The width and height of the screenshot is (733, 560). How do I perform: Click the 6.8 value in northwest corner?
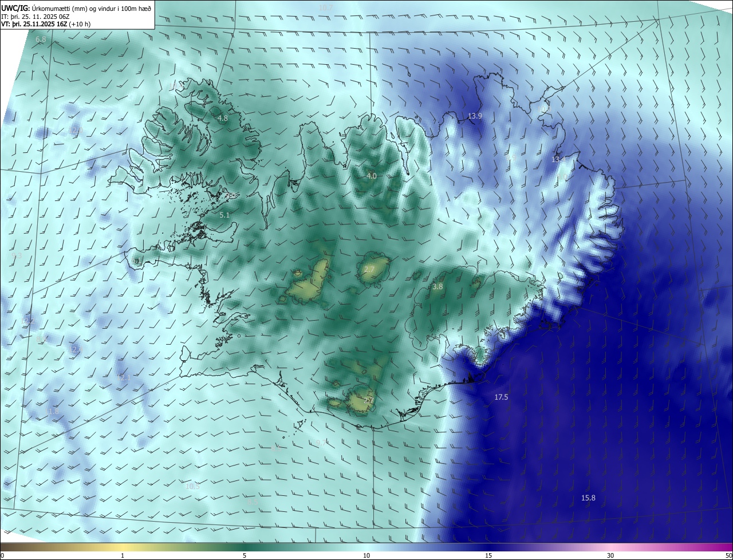coord(41,40)
